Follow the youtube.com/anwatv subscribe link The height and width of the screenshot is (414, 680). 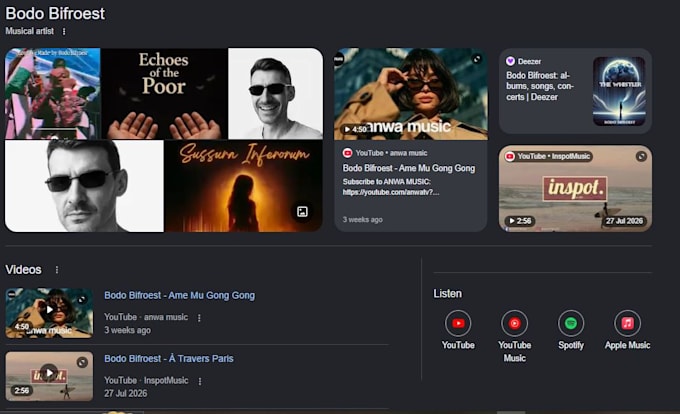[391, 192]
